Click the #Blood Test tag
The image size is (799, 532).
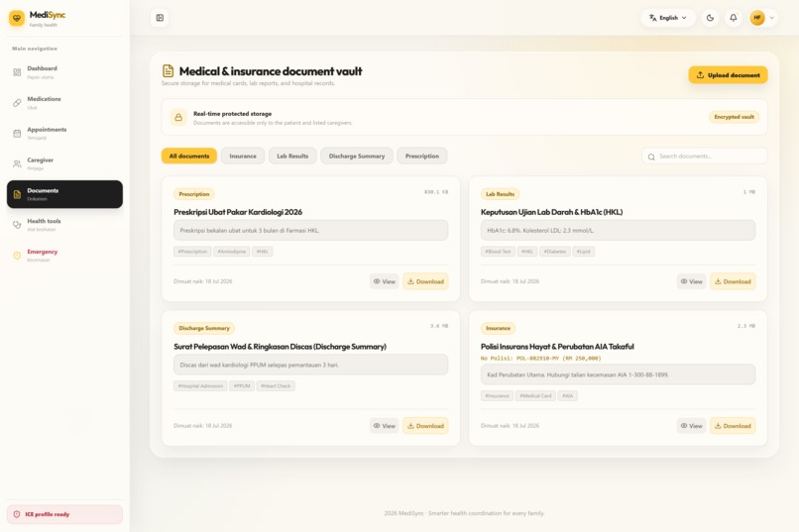point(498,252)
